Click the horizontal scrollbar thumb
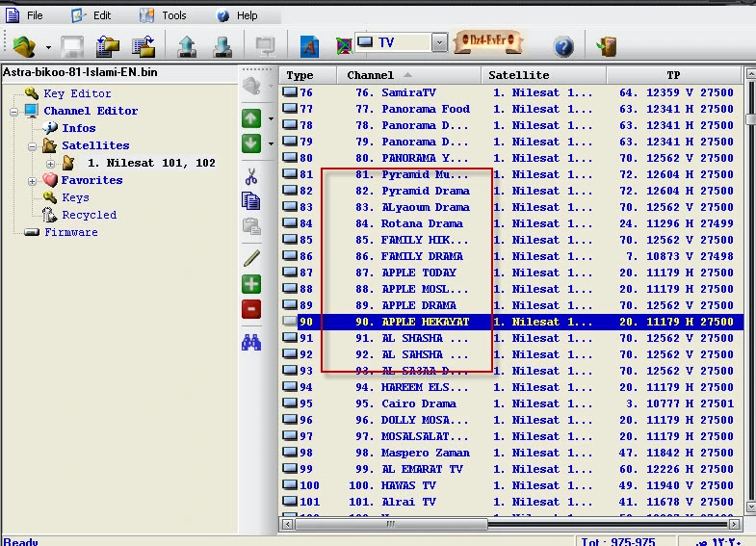The height and width of the screenshot is (546, 756). coord(391,524)
